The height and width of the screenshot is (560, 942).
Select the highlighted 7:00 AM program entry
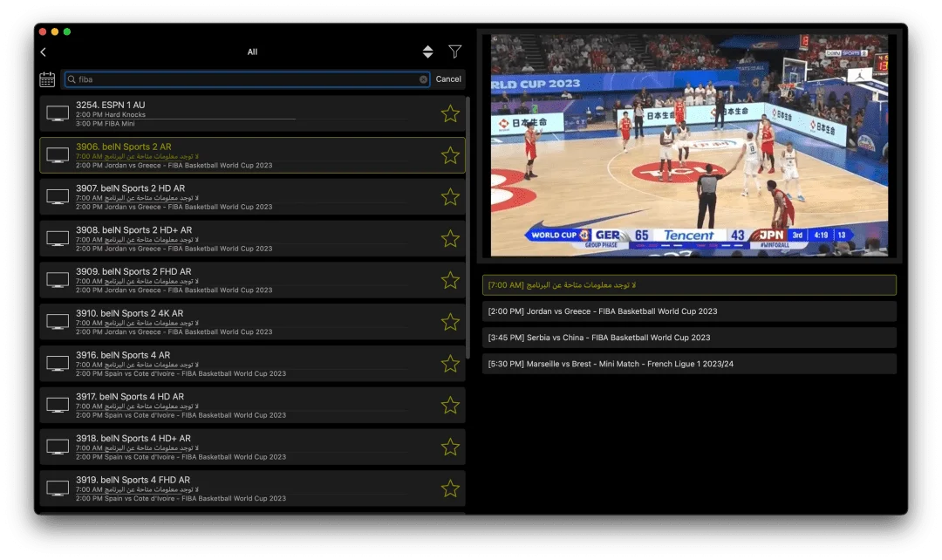click(689, 285)
